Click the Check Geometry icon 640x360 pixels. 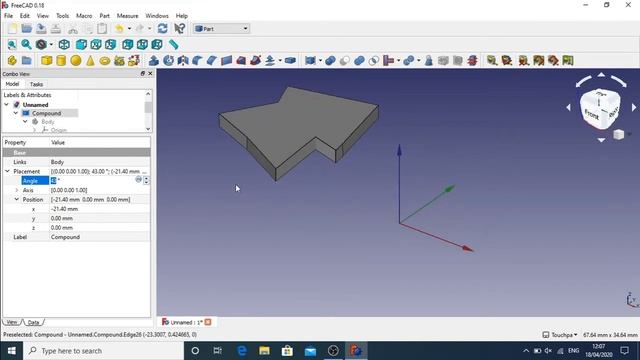pyautogui.click(x=429, y=61)
